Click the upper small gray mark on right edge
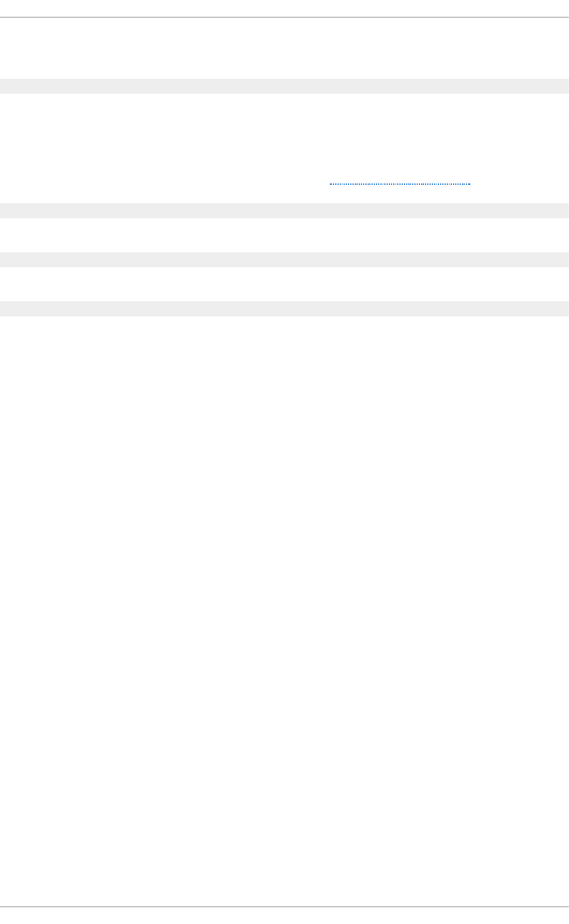This screenshot has width=569, height=924. click(568, 116)
